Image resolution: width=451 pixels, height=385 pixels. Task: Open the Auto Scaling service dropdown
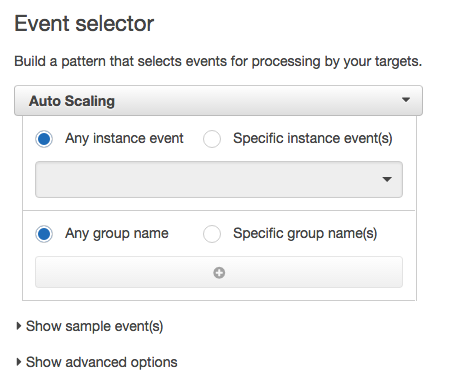coord(218,101)
